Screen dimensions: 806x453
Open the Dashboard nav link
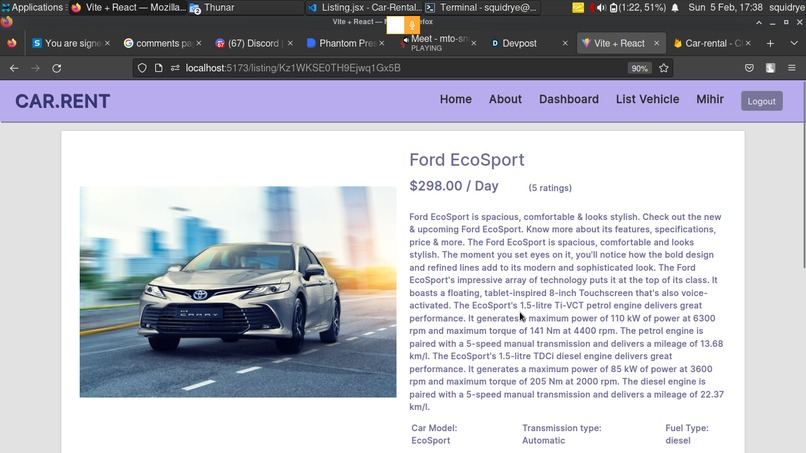[x=569, y=99]
